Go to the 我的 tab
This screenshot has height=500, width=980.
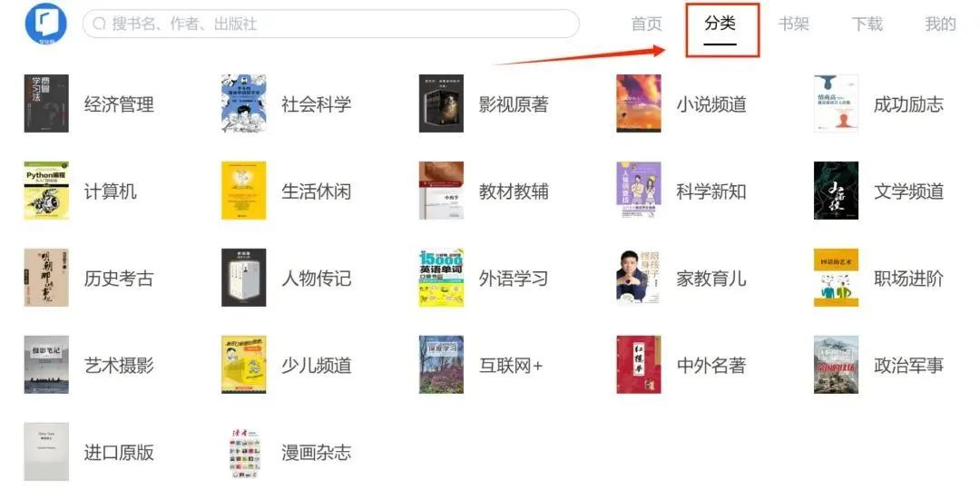pyautogui.click(x=941, y=25)
